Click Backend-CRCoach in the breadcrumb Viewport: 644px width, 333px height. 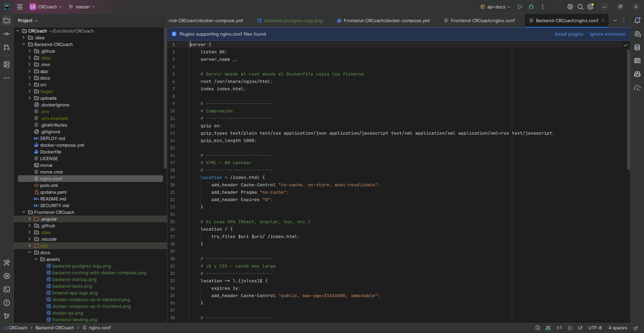(x=55, y=328)
